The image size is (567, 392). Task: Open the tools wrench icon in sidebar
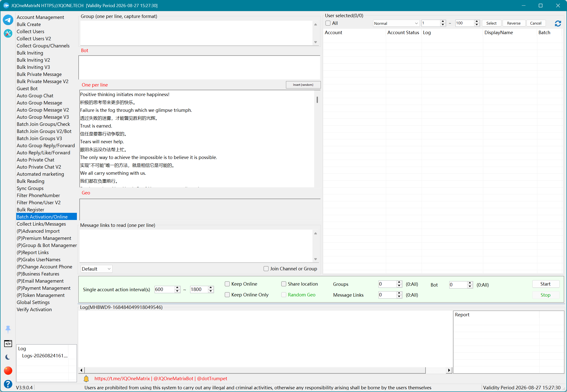coord(8,33)
